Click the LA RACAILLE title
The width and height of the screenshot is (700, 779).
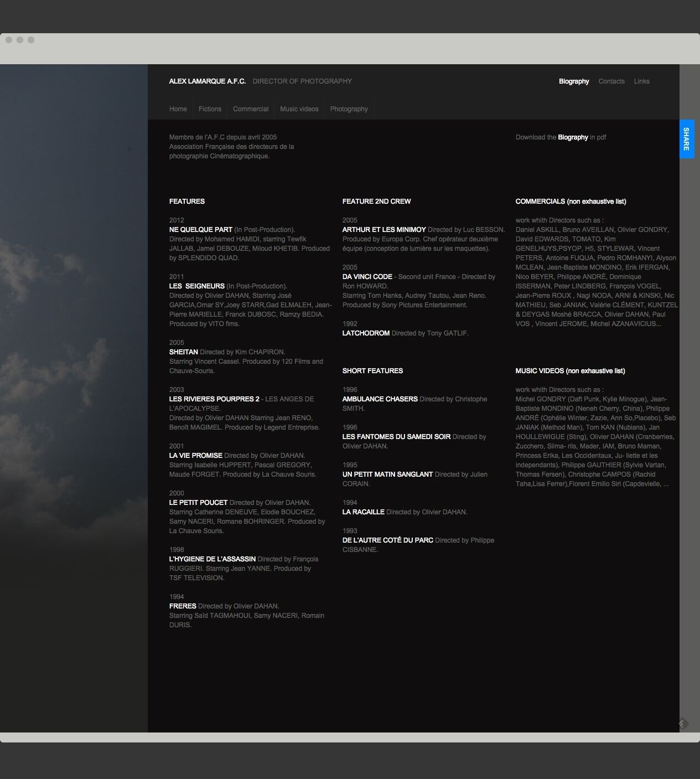point(364,512)
